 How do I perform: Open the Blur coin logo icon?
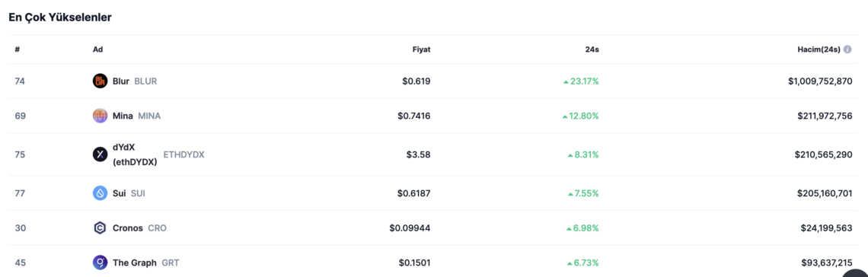100,81
